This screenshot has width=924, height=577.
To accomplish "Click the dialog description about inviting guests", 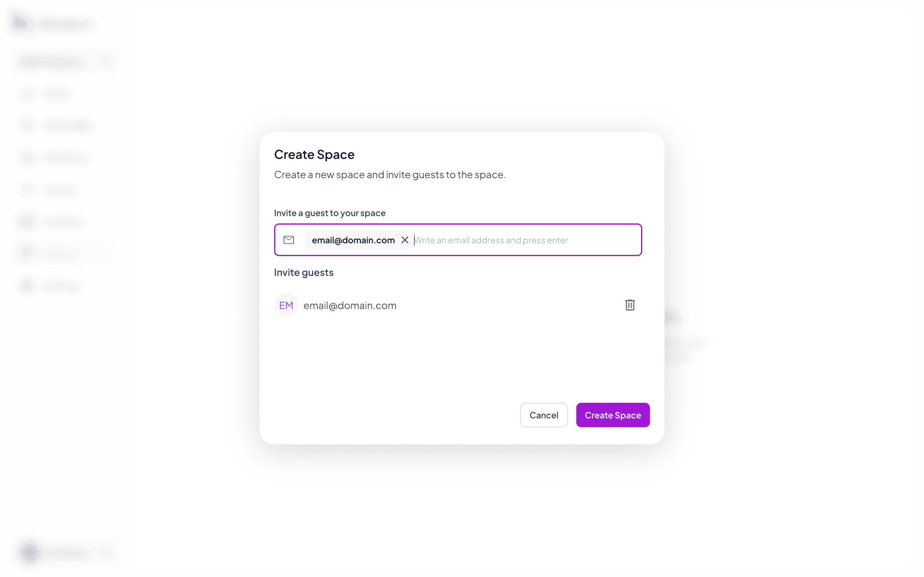I will [390, 175].
